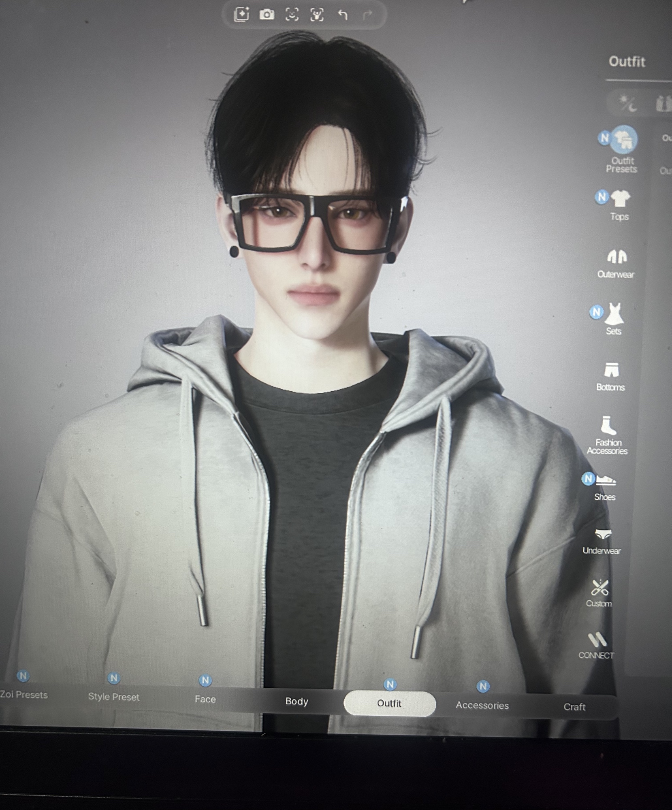
Task: Open the Custom outfit editor
Action: pos(599,588)
